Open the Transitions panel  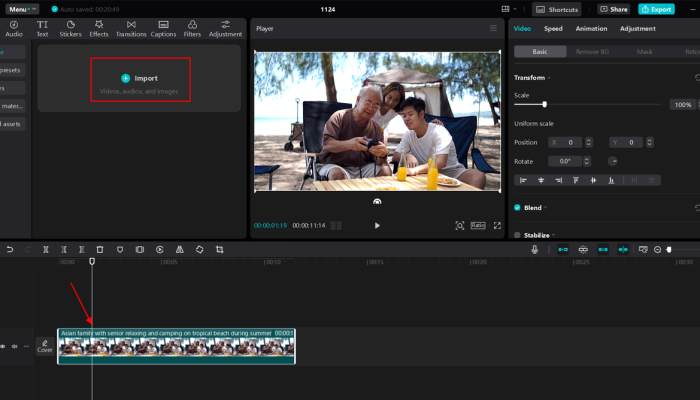[131, 27]
